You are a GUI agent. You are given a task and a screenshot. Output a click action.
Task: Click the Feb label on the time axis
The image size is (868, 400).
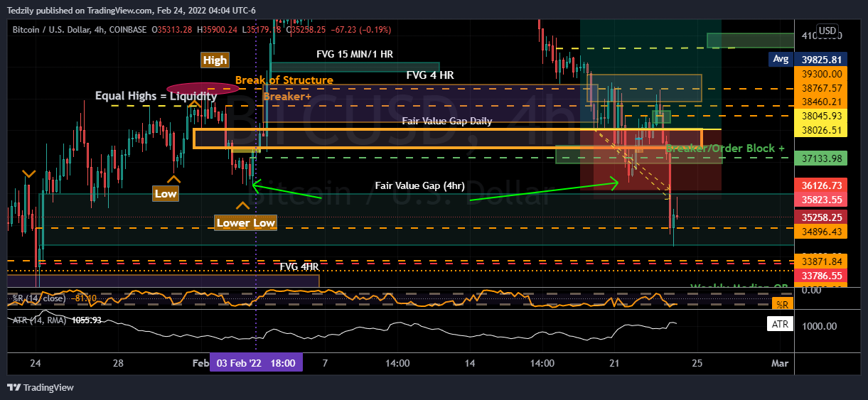pyautogui.click(x=200, y=363)
